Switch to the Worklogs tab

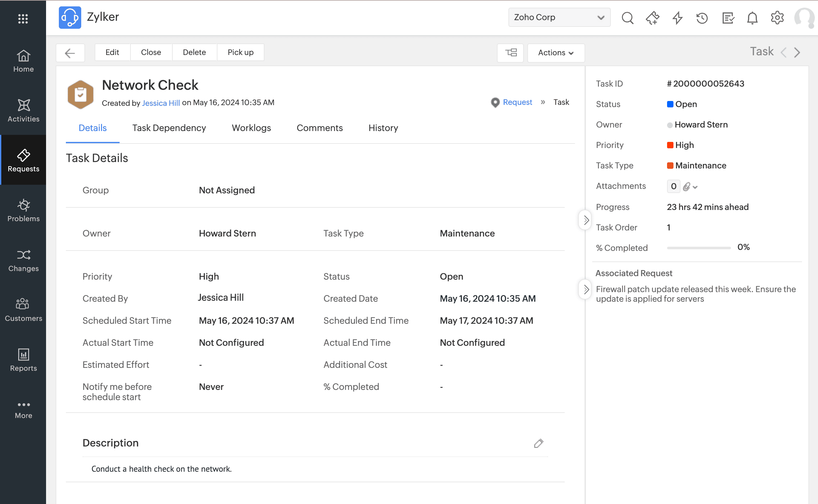coord(251,128)
